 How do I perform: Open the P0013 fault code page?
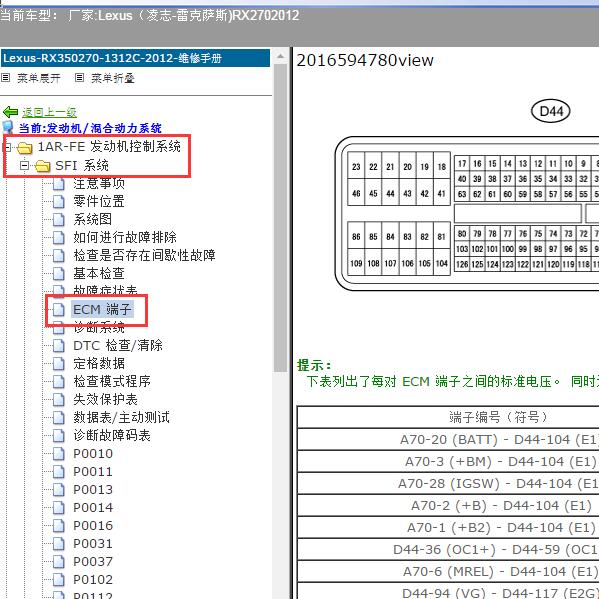tap(93, 489)
